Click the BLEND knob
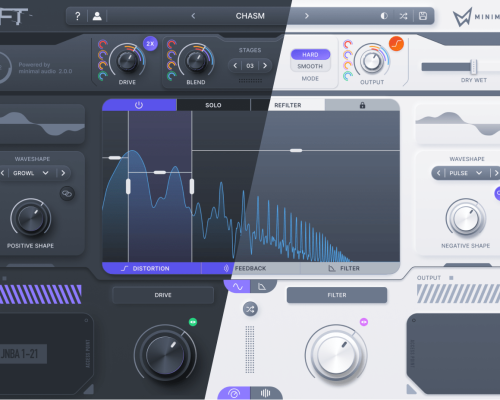The width and height of the screenshot is (500, 400). [196, 61]
